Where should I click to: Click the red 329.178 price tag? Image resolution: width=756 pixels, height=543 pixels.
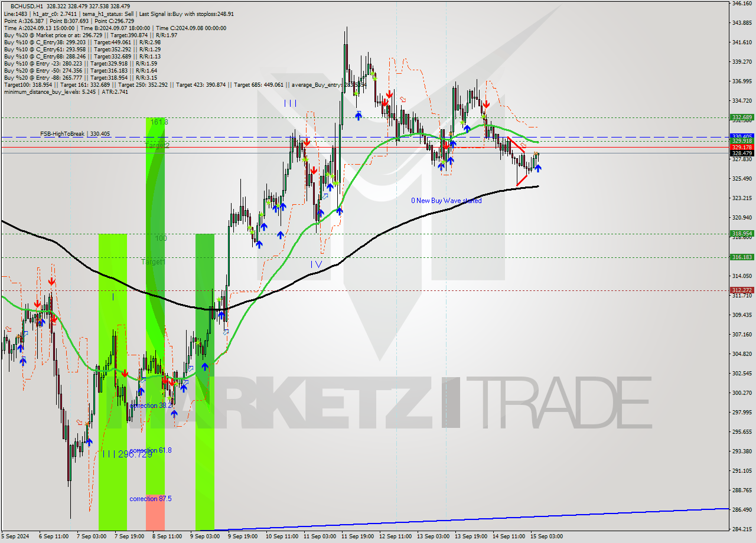coord(742,147)
